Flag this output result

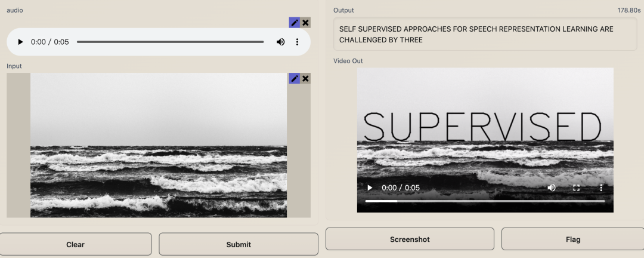(572, 239)
